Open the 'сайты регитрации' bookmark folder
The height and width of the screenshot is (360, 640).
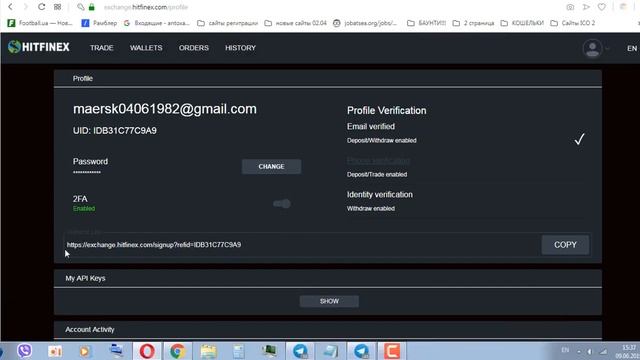coord(227,23)
